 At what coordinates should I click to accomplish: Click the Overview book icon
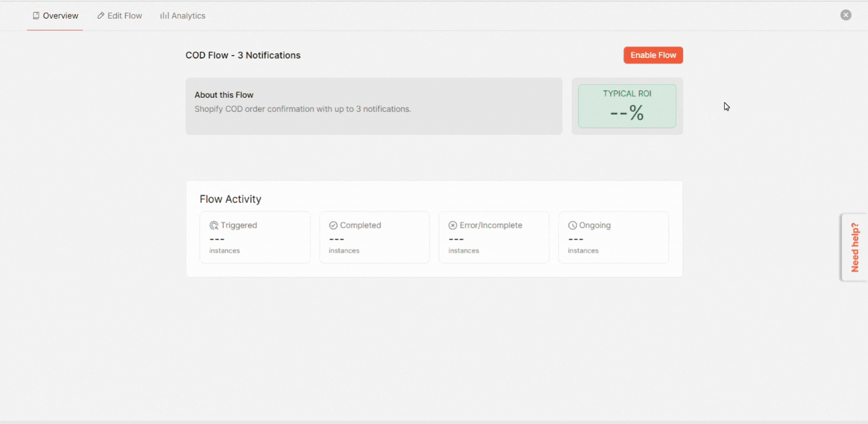click(36, 16)
